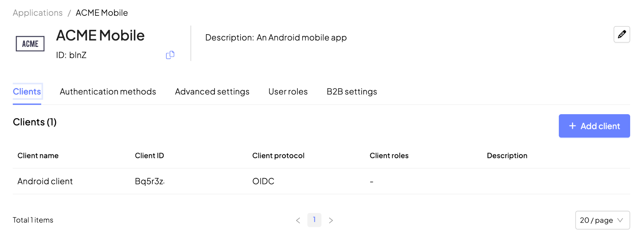The height and width of the screenshot is (240, 644).
Task: Click the Client ID column header
Action: pos(149,156)
